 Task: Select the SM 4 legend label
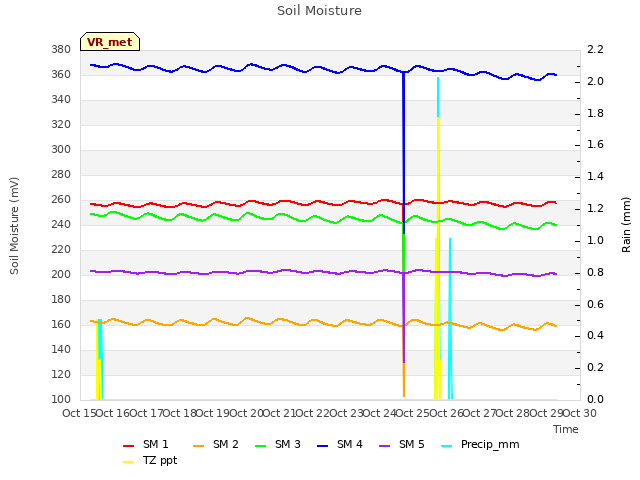coord(350,444)
